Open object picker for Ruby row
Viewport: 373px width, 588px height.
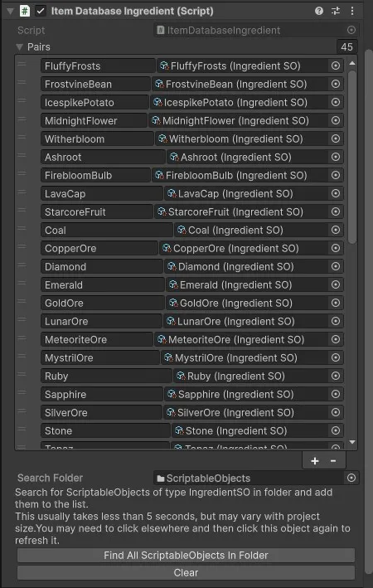click(x=336, y=376)
